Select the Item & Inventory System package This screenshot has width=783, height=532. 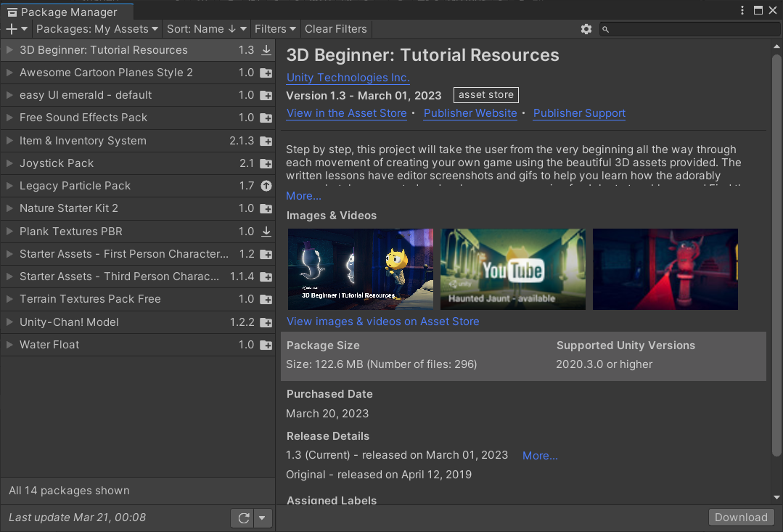tap(138, 141)
